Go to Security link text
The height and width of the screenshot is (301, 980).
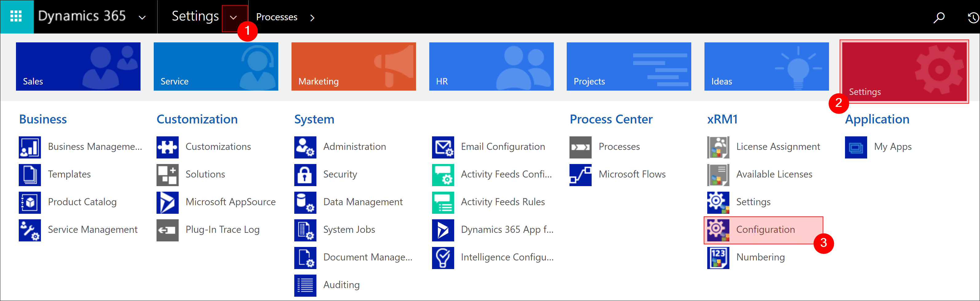[x=340, y=174]
